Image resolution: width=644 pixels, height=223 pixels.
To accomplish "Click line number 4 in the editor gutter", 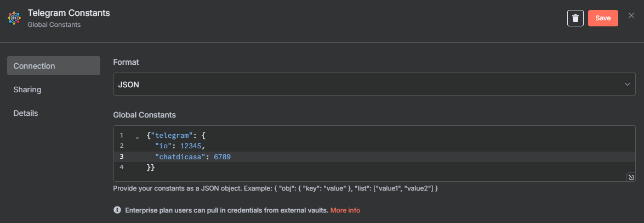I will pyautogui.click(x=121, y=167).
